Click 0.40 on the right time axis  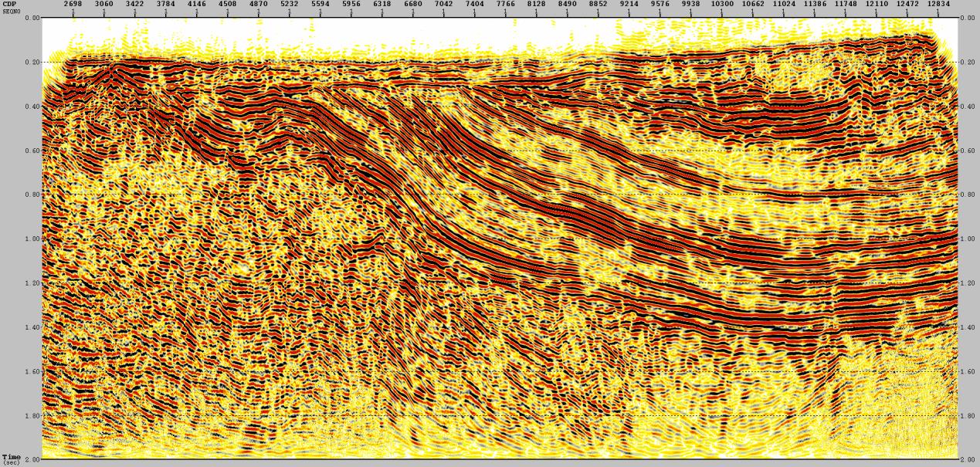[968, 107]
